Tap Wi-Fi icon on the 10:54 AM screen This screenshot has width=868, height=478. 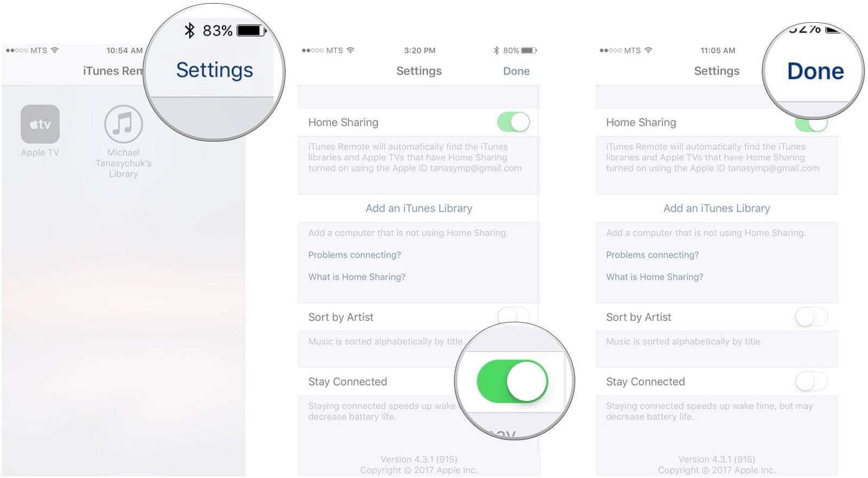click(x=55, y=50)
